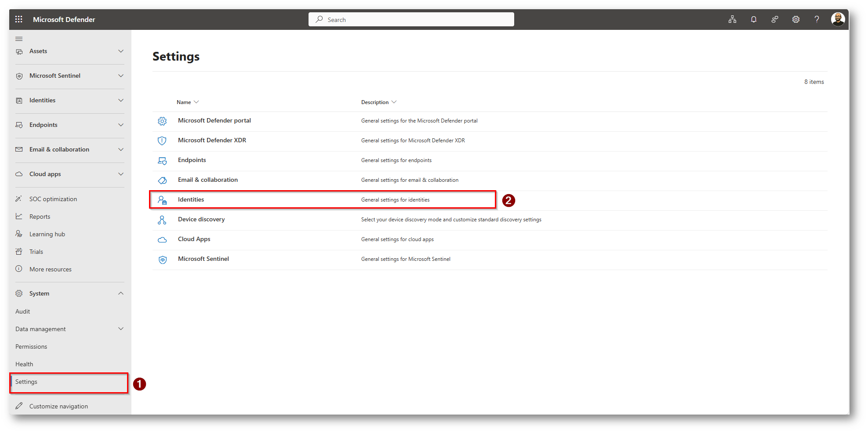Open Microsoft Defender portal settings
The image size is (868, 433).
(214, 120)
